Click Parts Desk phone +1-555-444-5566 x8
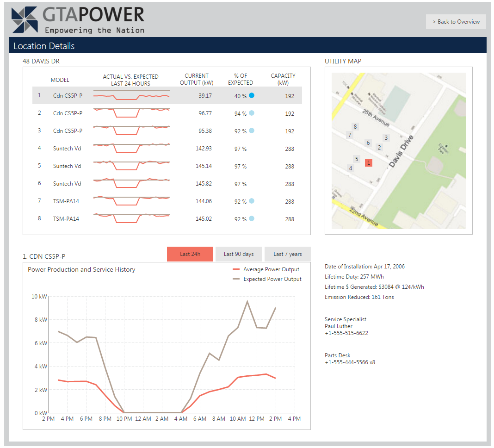The image size is (494, 448). point(350,362)
